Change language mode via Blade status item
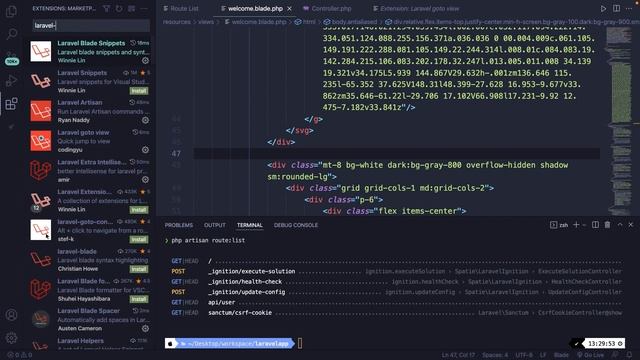Viewport: 640px width, 360px height. (561, 355)
